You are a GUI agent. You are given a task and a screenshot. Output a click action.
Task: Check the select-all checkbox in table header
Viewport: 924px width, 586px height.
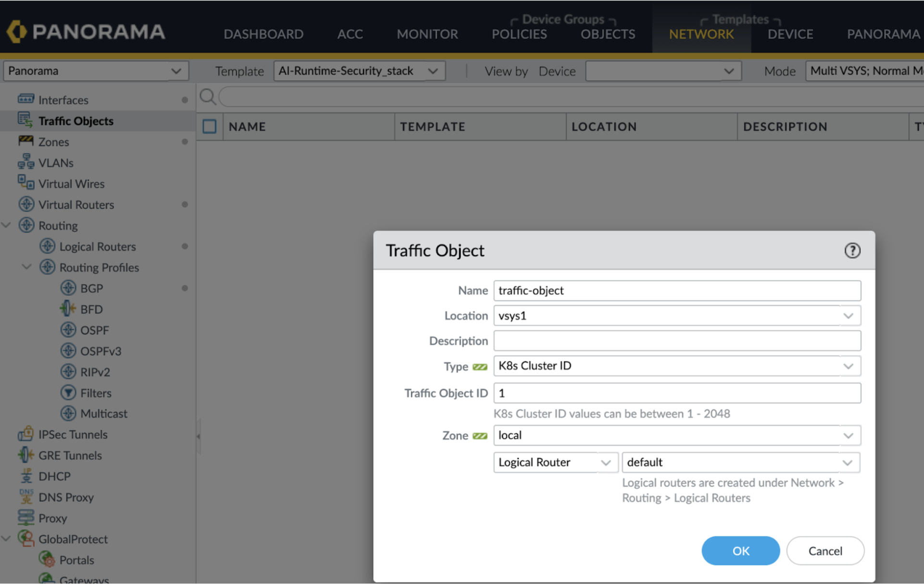210,127
